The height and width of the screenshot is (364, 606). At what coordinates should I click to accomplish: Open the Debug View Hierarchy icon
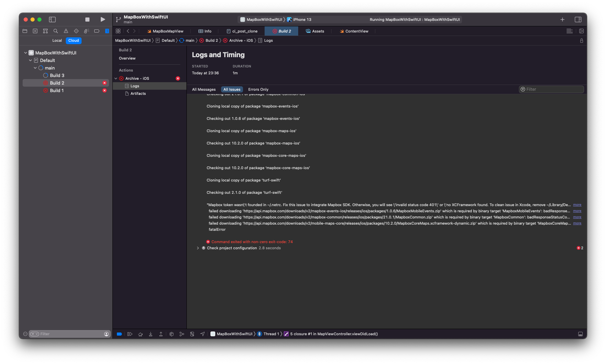tap(171, 334)
